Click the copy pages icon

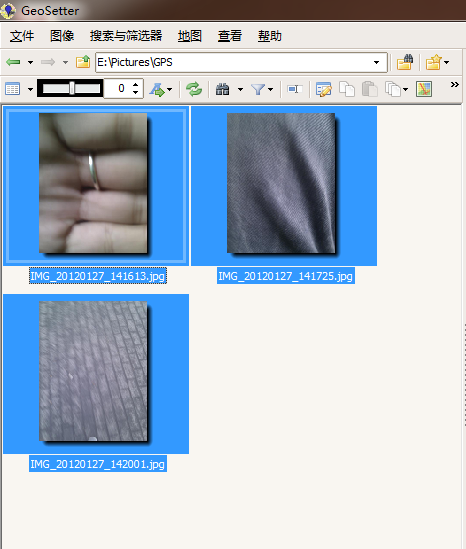(x=347, y=89)
